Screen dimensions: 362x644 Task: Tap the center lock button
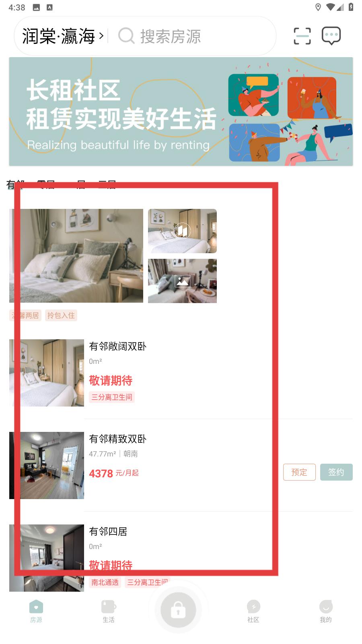click(178, 610)
